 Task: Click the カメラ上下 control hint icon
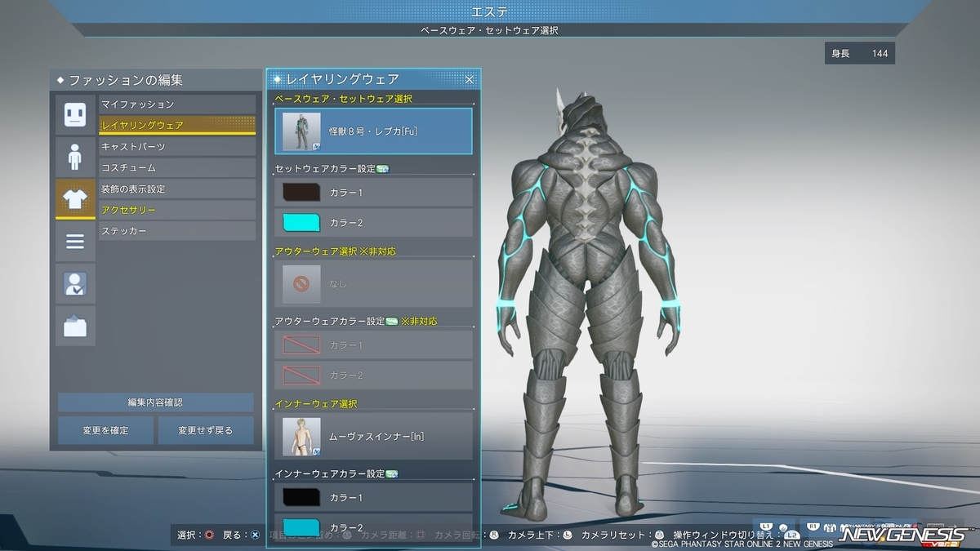coord(569,535)
